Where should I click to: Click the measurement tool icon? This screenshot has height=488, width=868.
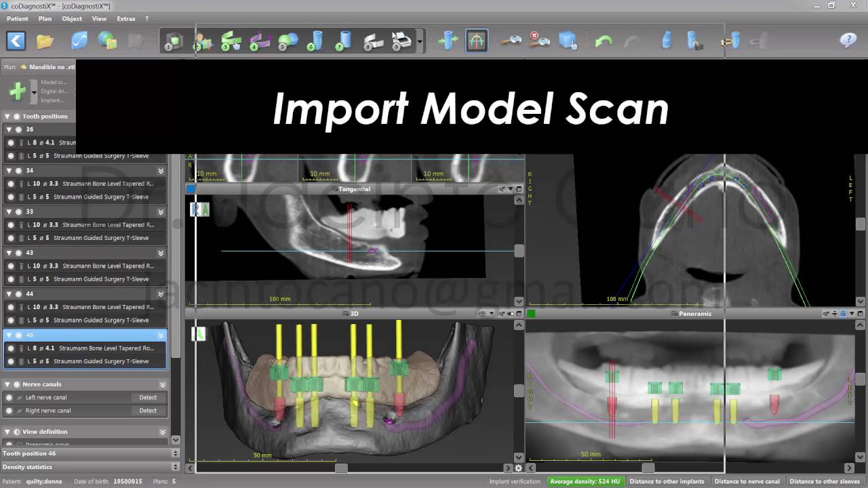[x=511, y=41]
